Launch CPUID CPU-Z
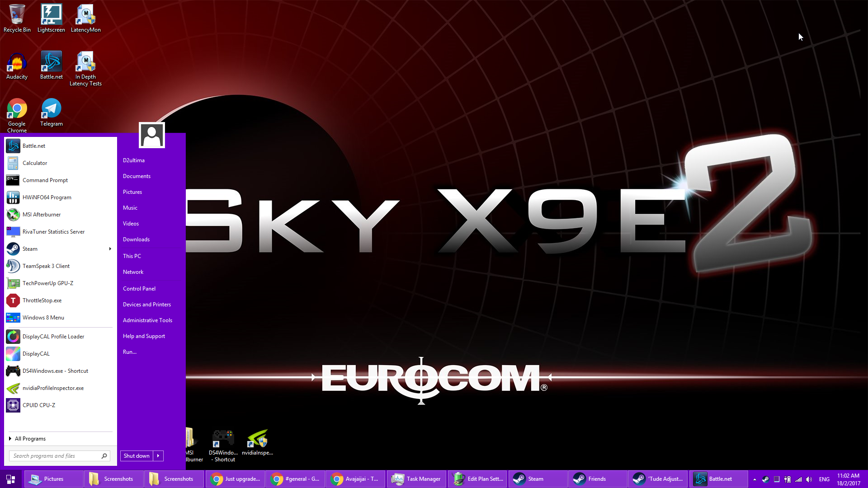 [61, 405]
